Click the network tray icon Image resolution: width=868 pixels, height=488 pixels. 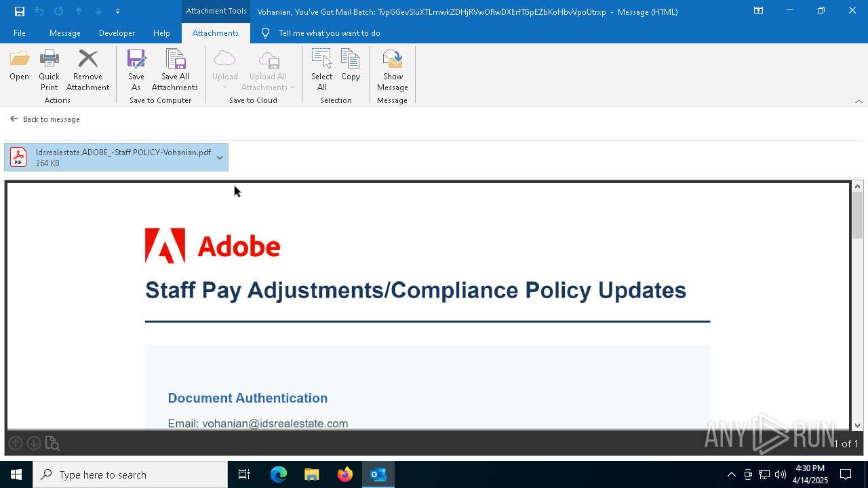tap(764, 474)
